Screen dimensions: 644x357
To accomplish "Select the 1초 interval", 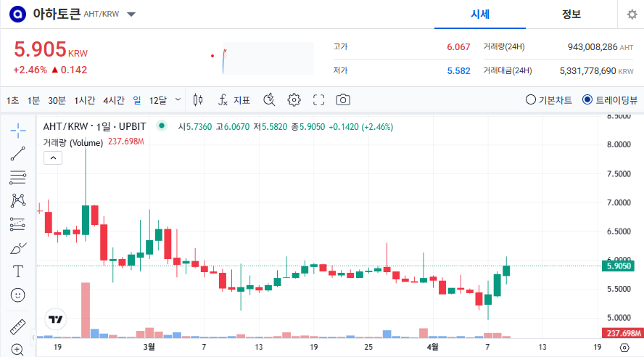I will tap(12, 100).
